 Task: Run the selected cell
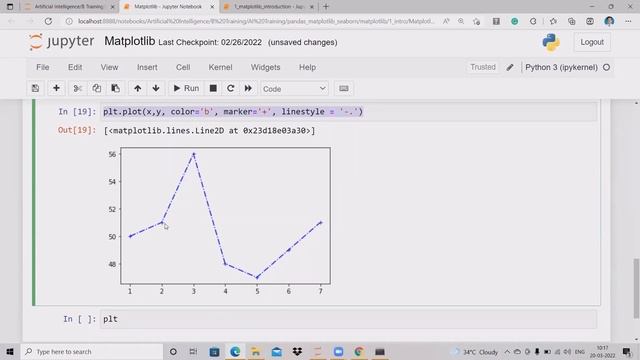tap(186, 89)
